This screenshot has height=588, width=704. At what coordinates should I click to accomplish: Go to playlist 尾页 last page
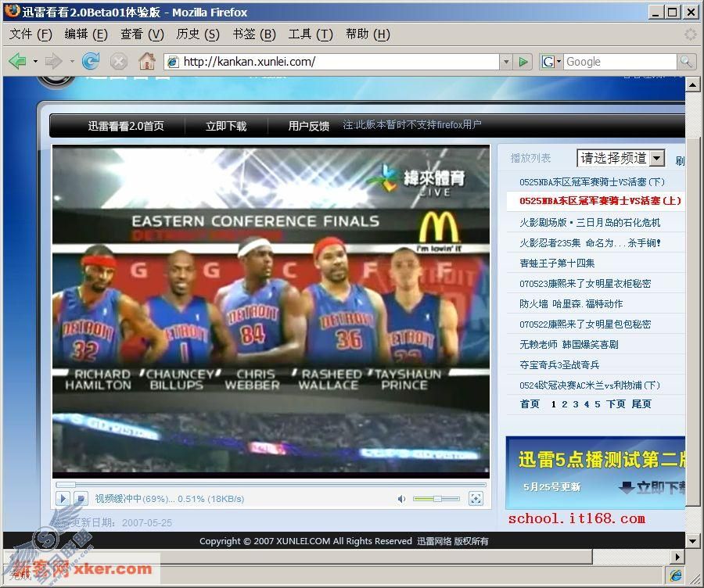641,404
